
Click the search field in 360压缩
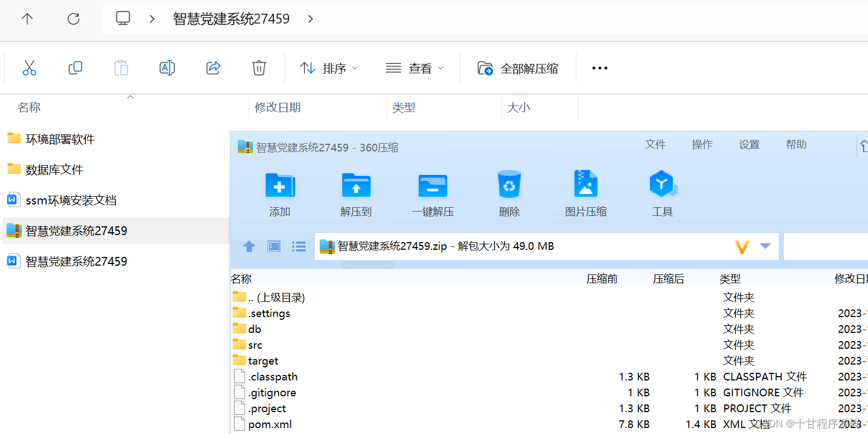click(x=826, y=247)
